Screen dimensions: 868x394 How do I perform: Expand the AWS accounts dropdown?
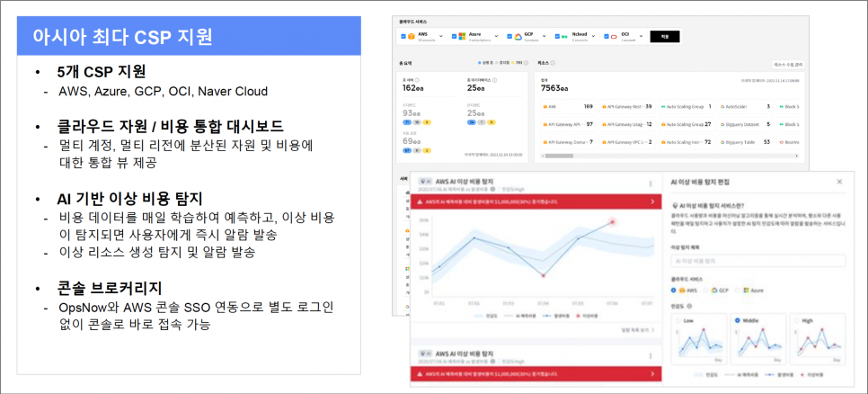(443, 37)
